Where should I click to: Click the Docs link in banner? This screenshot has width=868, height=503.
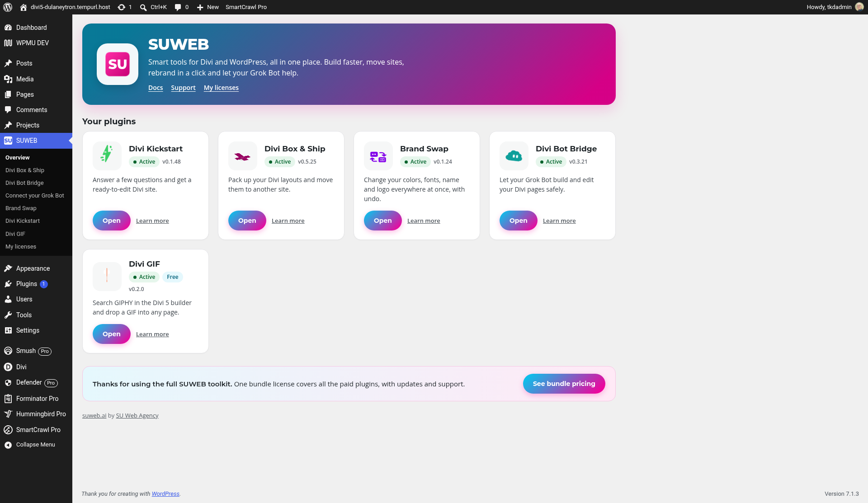[156, 88]
